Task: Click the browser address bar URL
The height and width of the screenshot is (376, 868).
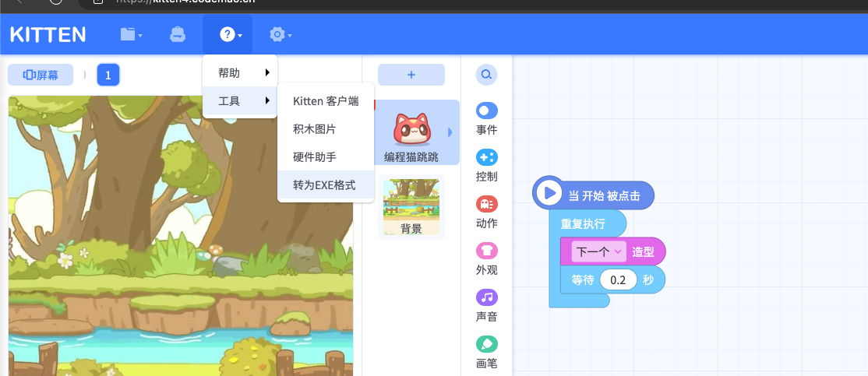Action: click(185, 2)
